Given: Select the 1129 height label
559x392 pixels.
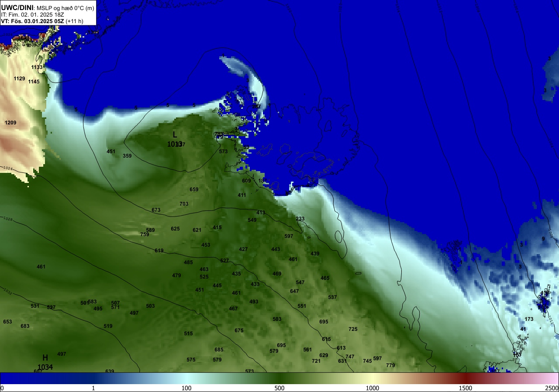Looking at the screenshot, I should pos(19,79).
